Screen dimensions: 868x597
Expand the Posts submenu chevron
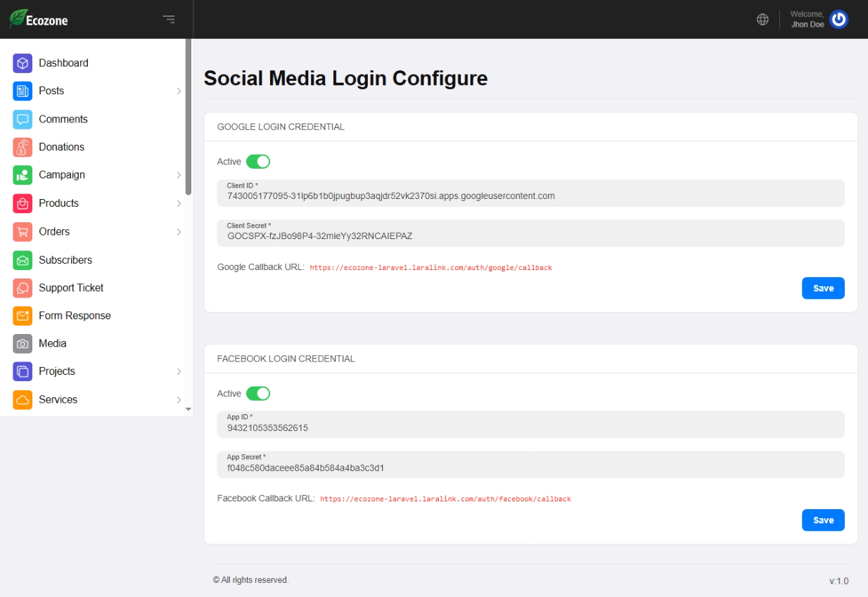tap(179, 91)
